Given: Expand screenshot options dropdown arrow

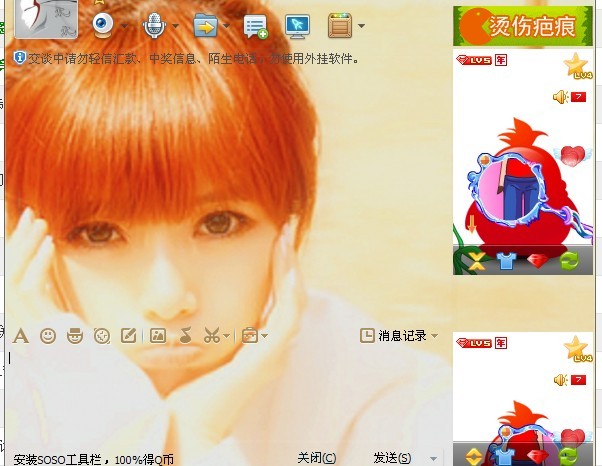Looking at the screenshot, I should pos(227,336).
